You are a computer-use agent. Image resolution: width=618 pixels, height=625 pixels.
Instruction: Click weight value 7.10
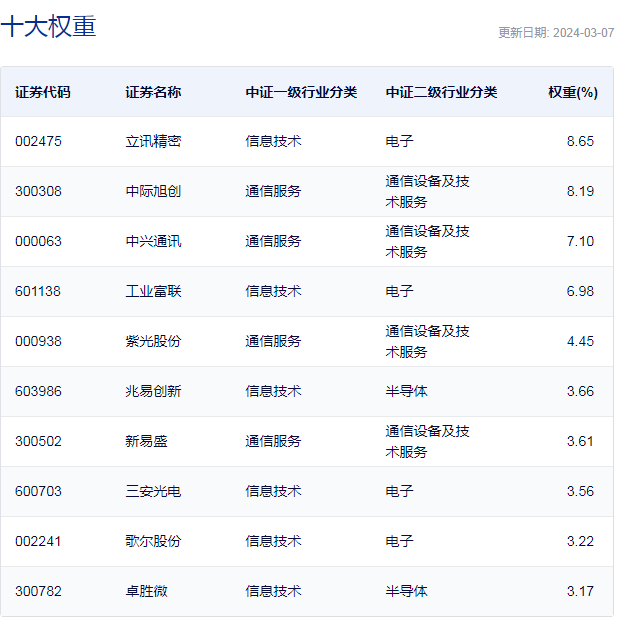point(580,241)
